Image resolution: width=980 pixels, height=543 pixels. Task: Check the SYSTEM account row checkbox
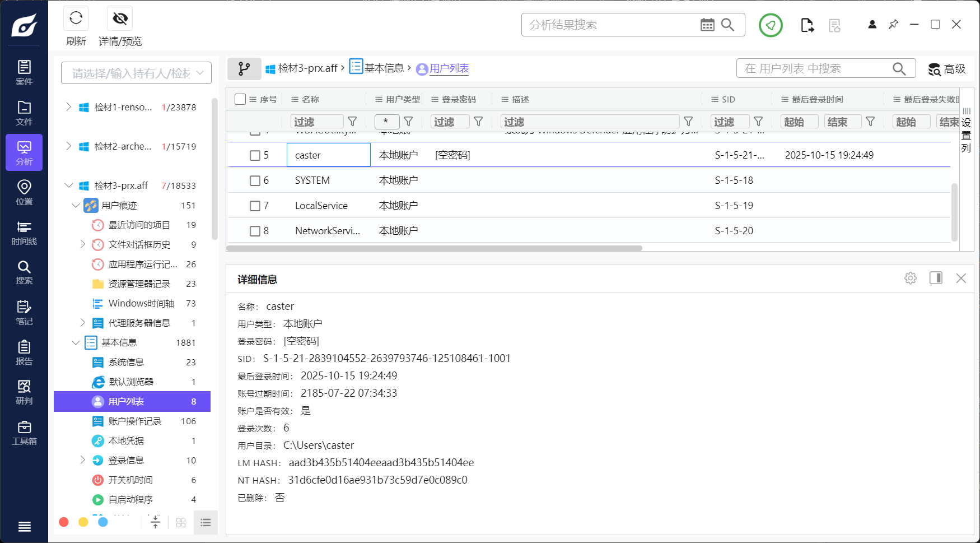point(255,180)
